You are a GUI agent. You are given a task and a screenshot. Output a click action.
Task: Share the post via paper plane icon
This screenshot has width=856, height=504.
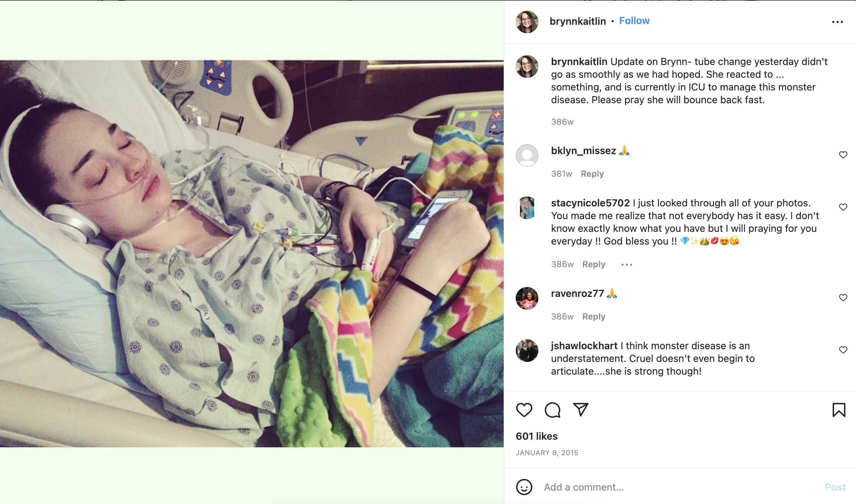pyautogui.click(x=580, y=410)
